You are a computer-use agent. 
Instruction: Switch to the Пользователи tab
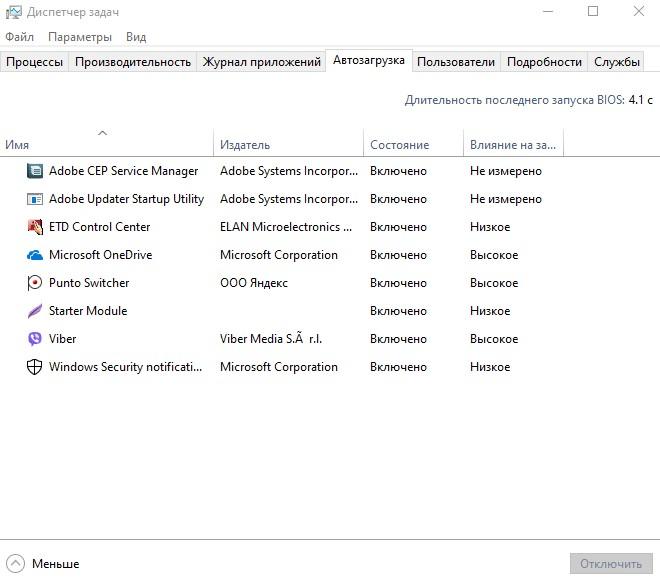click(x=456, y=62)
